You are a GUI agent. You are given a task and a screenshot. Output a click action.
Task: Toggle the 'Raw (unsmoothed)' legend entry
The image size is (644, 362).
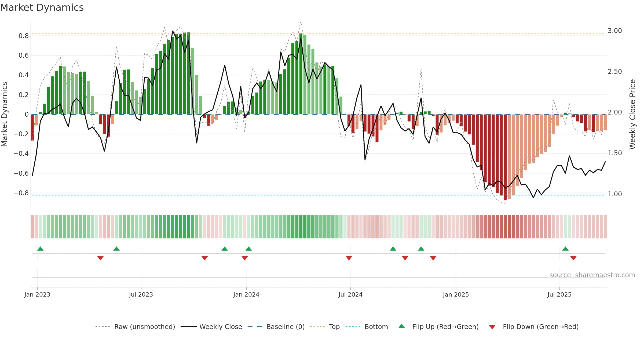pyautogui.click(x=145, y=327)
